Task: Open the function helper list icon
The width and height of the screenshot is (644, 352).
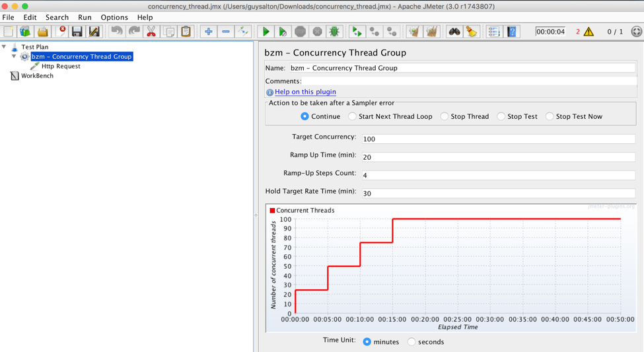Action: (494, 32)
